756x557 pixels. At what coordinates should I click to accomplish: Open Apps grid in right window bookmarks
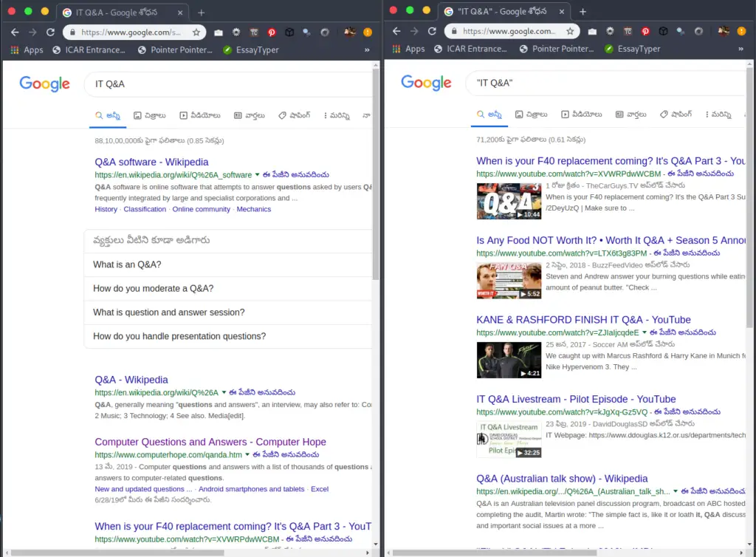click(408, 49)
